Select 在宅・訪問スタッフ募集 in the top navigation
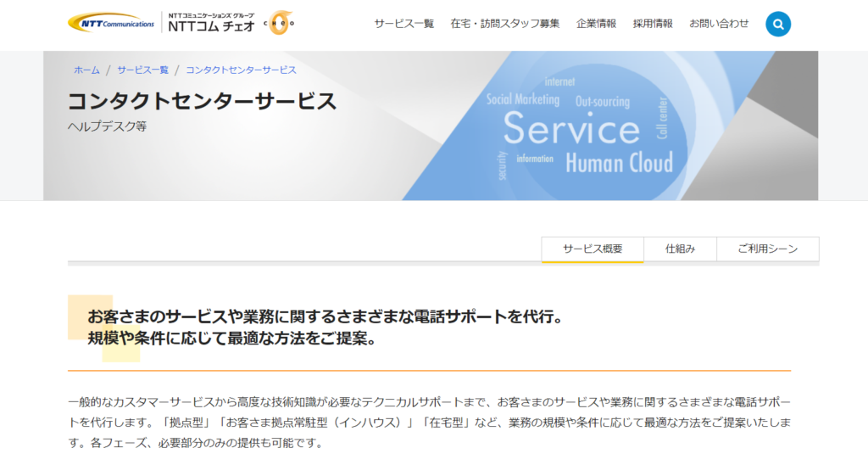Viewport: 868px width, 476px height. point(504,24)
